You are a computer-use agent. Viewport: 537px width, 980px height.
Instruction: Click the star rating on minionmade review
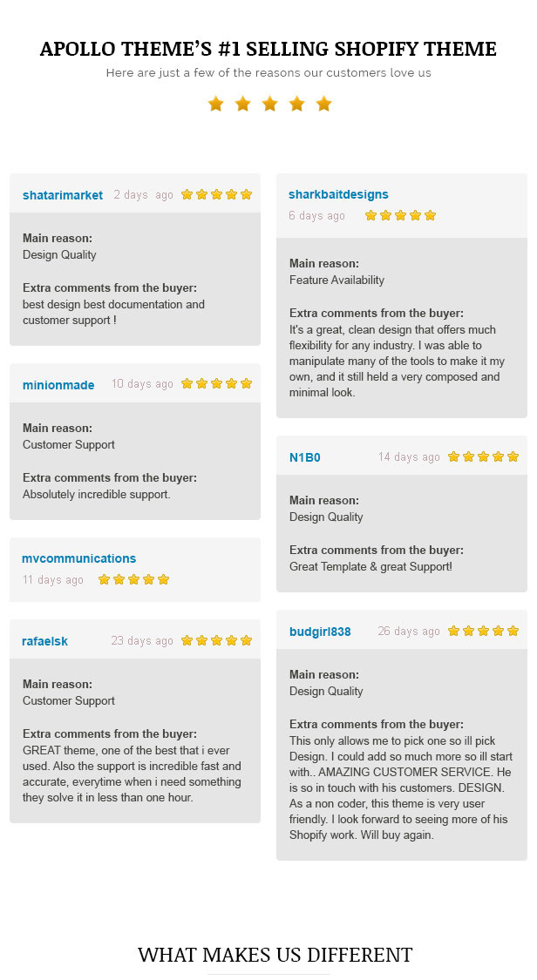(x=216, y=384)
